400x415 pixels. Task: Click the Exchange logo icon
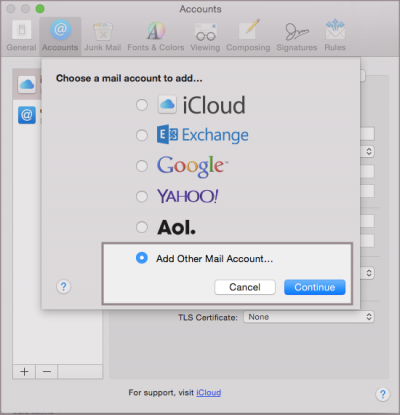(167, 135)
